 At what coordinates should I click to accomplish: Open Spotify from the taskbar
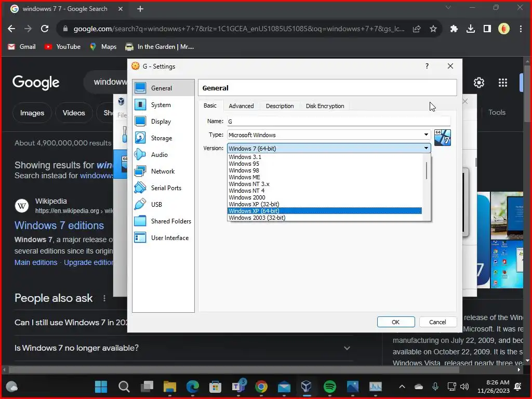[x=330, y=387]
